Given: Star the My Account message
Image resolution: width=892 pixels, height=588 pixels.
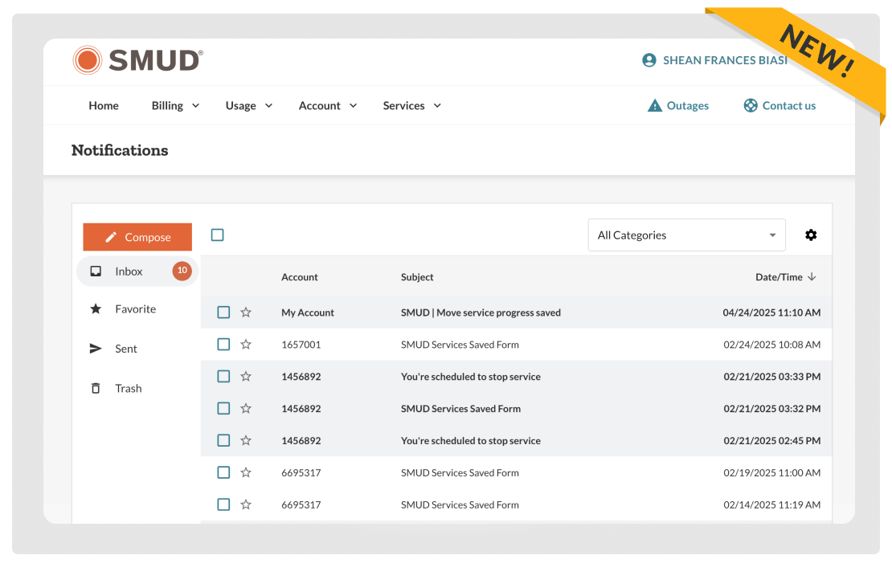Looking at the screenshot, I should point(246,312).
